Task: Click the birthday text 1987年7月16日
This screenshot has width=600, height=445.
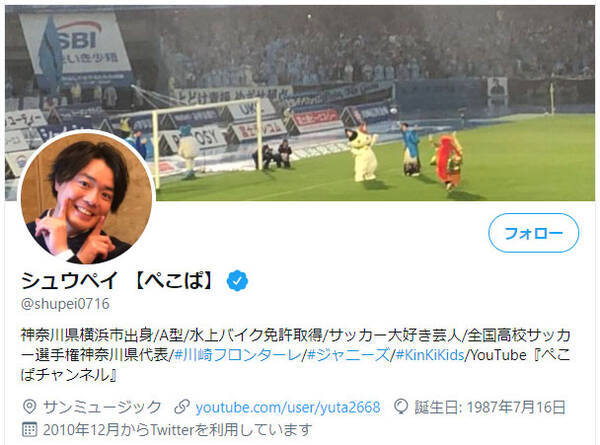Action: pyautogui.click(x=516, y=408)
